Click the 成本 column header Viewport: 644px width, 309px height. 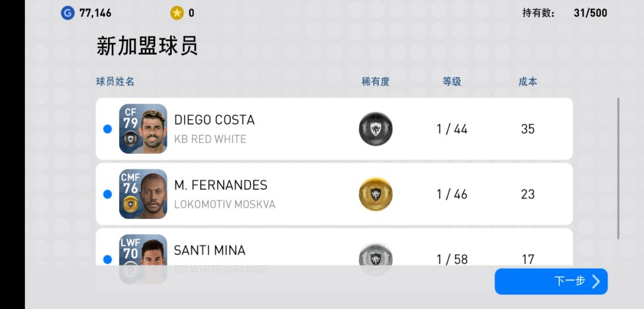pos(528,82)
